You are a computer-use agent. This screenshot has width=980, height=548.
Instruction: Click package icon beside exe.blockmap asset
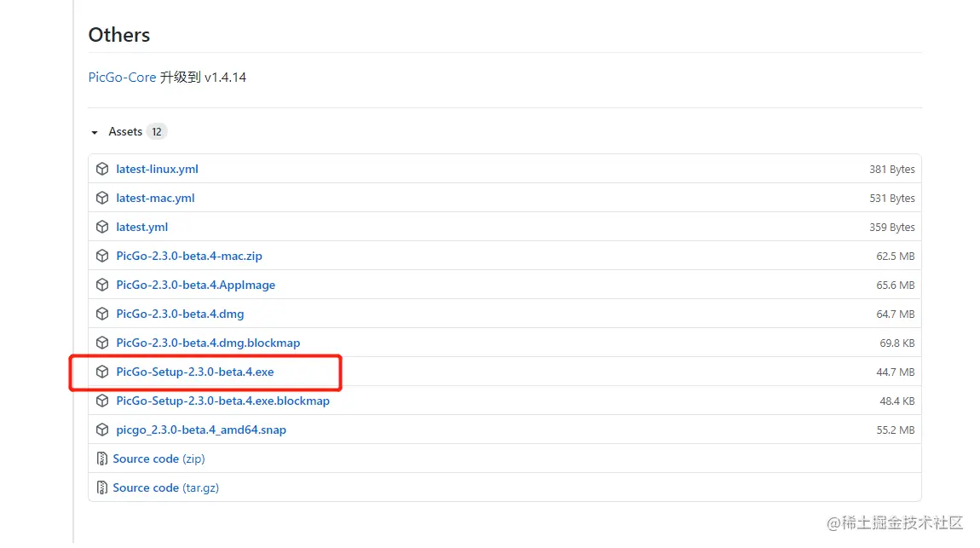click(x=102, y=401)
